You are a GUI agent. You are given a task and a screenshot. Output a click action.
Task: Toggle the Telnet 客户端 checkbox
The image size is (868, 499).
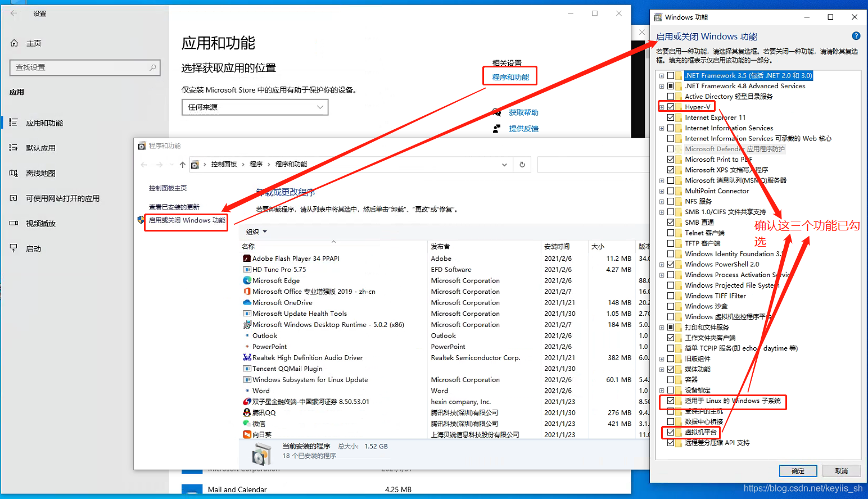[x=671, y=233]
